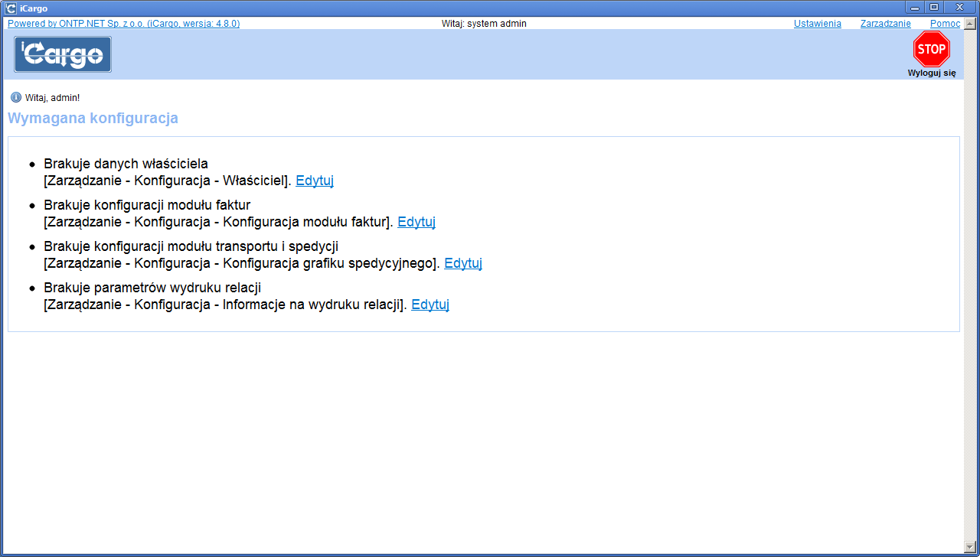Click the red STOP logout icon
The width and height of the screenshot is (980, 557).
click(931, 49)
